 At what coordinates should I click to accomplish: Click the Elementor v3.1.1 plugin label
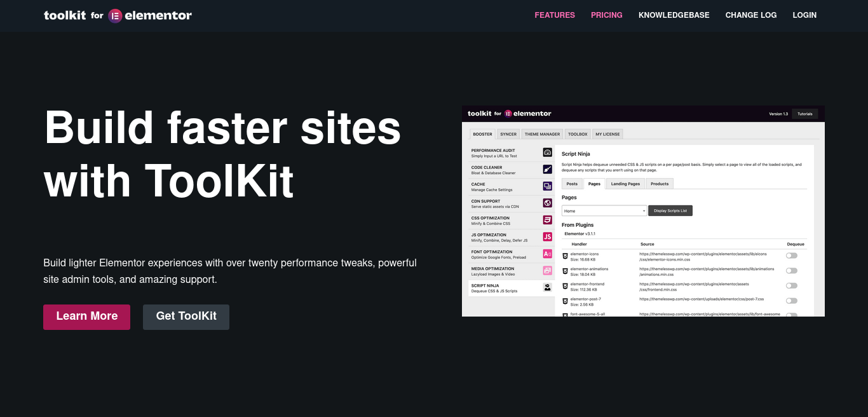[579, 234]
